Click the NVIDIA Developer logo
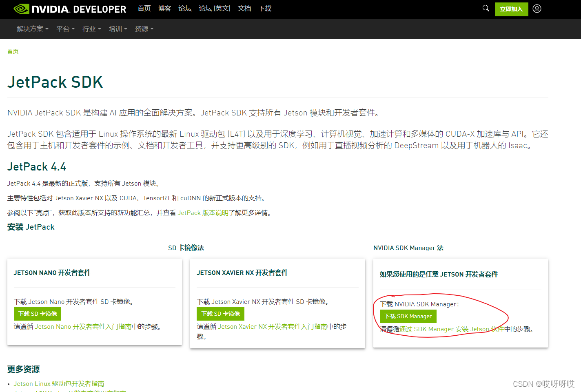 click(x=70, y=9)
